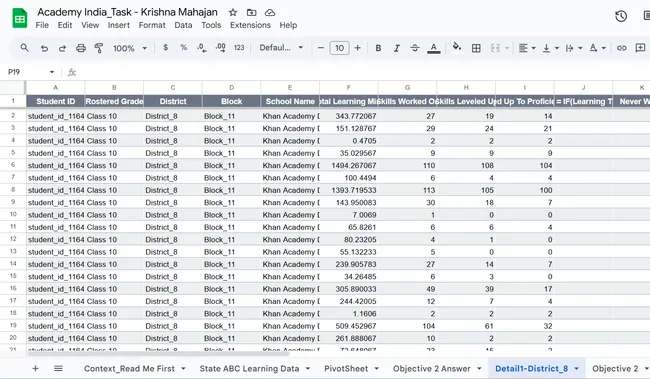
Task: Expand the name box dropdown arrow
Action: tap(52, 72)
